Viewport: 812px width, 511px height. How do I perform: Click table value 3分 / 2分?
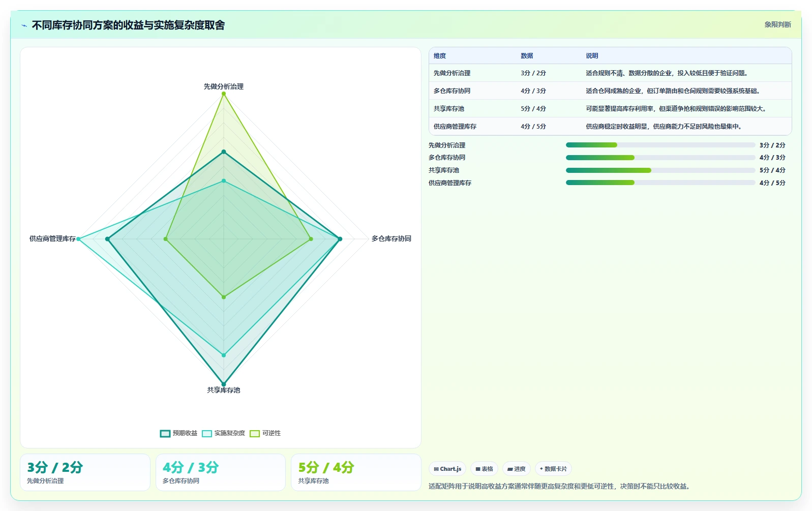click(533, 73)
